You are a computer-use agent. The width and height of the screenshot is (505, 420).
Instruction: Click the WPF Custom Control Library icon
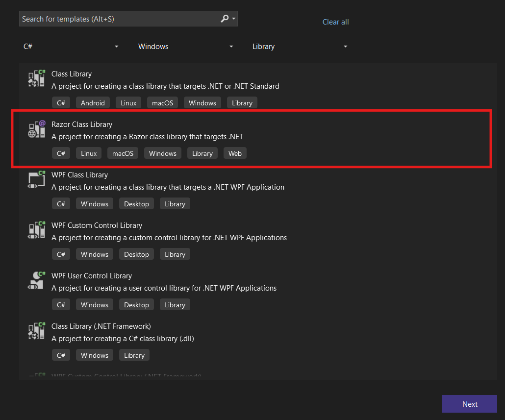(x=36, y=230)
